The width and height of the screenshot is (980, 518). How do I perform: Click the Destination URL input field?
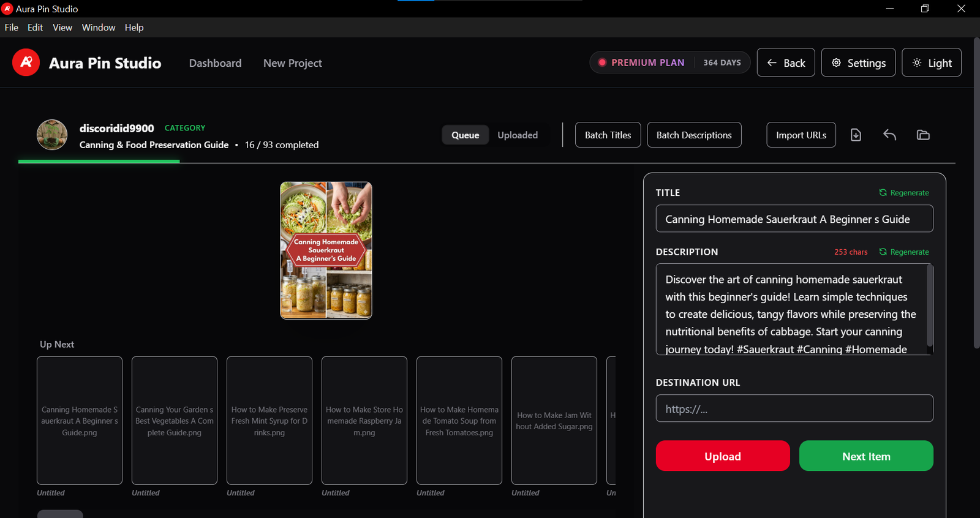point(794,408)
